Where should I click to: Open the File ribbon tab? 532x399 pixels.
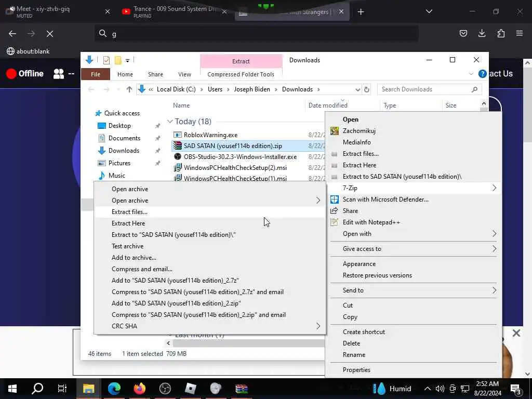coord(96,74)
